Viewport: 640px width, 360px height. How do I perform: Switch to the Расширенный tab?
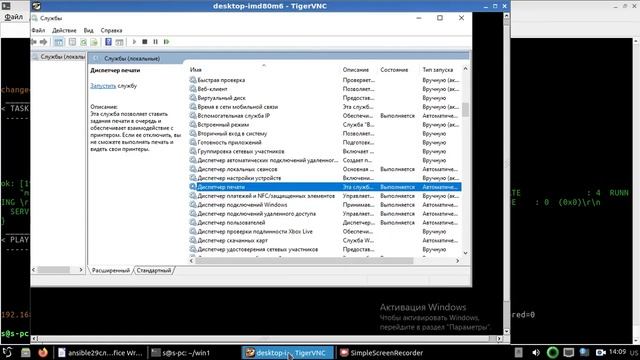point(111,270)
